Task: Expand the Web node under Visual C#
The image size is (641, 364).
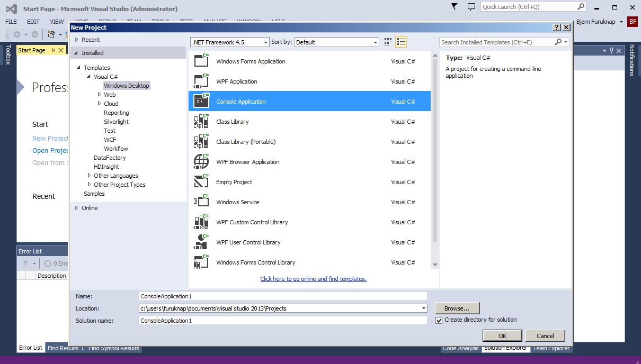Action: tap(99, 95)
